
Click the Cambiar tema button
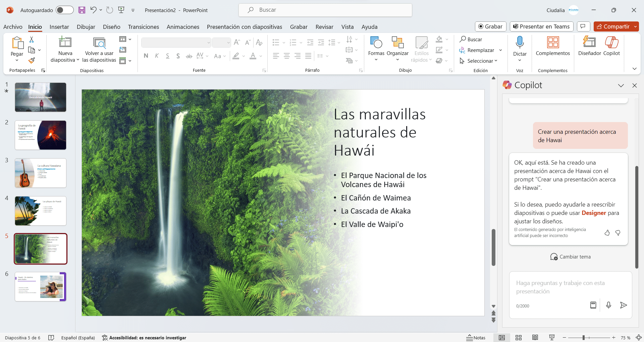click(571, 257)
